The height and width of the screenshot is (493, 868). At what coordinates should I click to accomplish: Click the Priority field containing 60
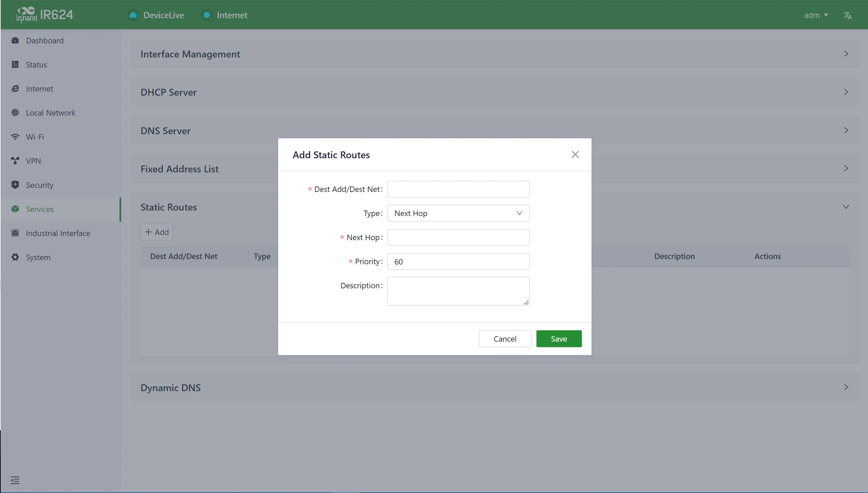pos(458,261)
